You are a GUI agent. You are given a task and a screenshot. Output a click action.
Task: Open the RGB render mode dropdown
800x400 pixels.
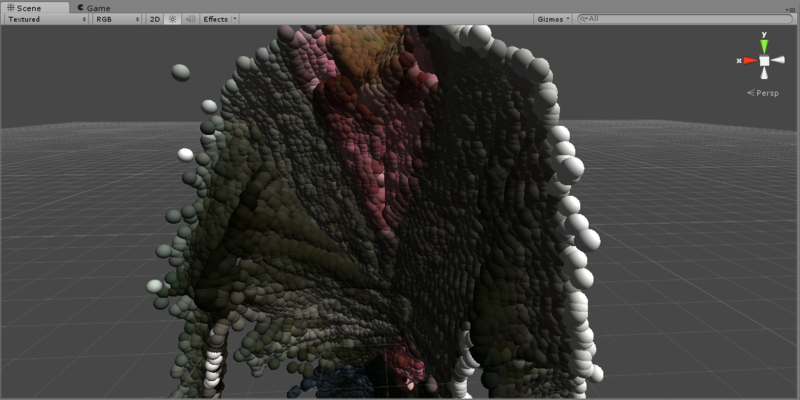coord(117,19)
